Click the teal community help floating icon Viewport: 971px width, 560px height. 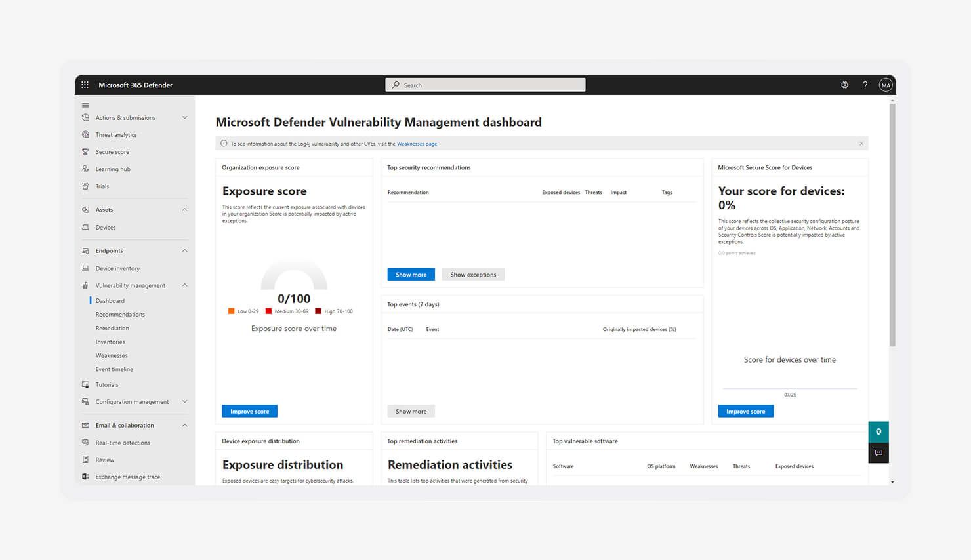click(x=878, y=431)
